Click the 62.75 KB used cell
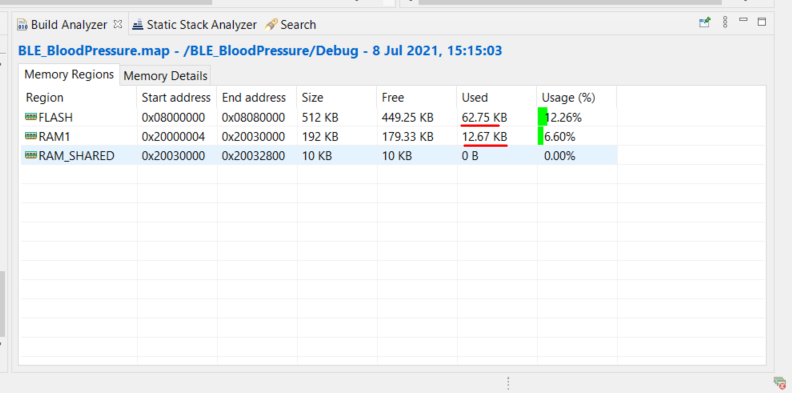This screenshot has height=393, width=792. pos(484,118)
